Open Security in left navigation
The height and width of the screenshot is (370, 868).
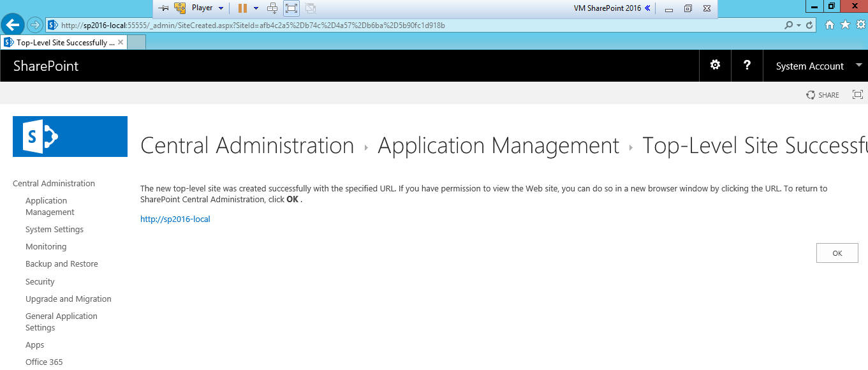click(x=40, y=281)
